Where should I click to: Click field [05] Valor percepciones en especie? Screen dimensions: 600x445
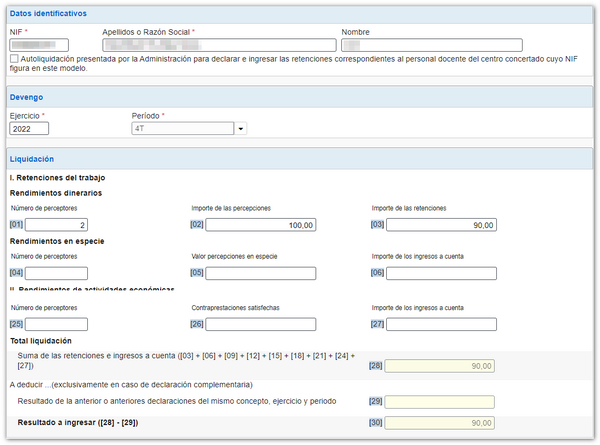click(x=261, y=273)
